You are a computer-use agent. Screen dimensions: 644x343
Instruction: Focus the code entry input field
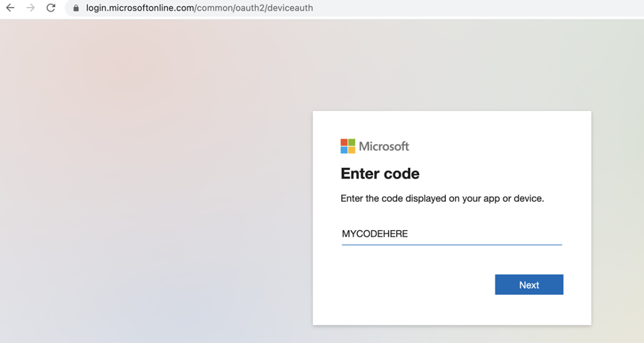click(482, 234)
